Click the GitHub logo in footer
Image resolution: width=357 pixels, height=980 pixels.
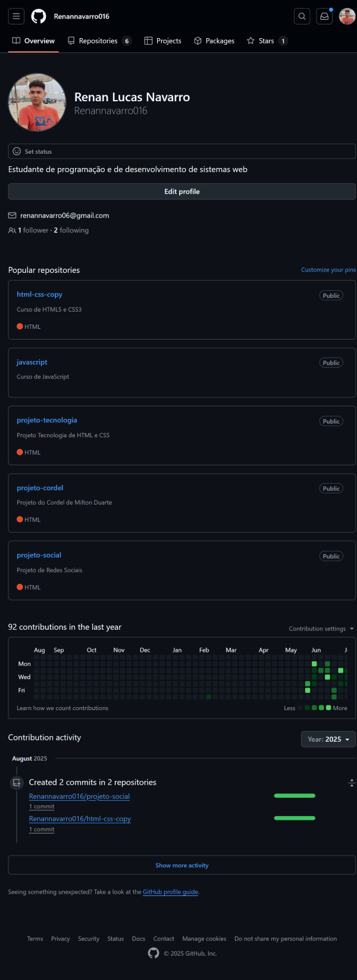pyautogui.click(x=154, y=953)
